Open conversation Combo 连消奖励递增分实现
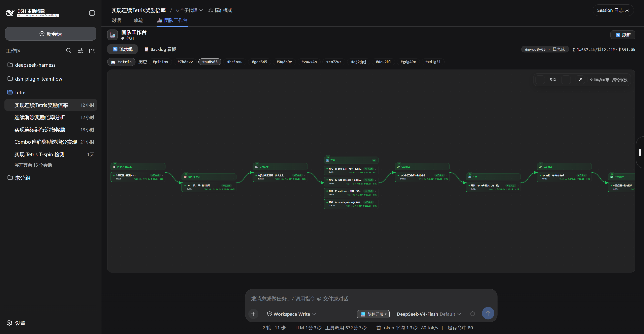The width and height of the screenshot is (644, 334). coord(51,142)
